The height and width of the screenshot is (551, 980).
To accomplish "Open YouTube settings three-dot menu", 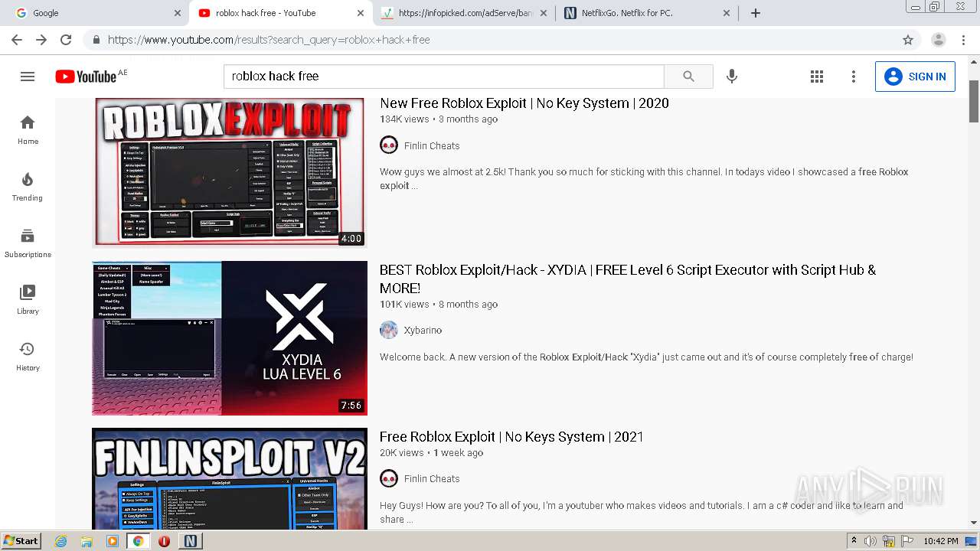I will pos(854,77).
